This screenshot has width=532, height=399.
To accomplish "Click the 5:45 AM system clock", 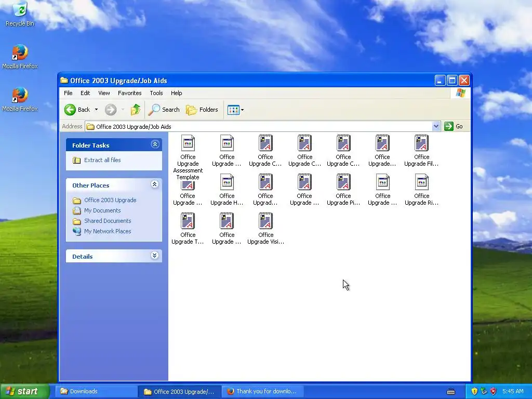I will tap(513, 391).
